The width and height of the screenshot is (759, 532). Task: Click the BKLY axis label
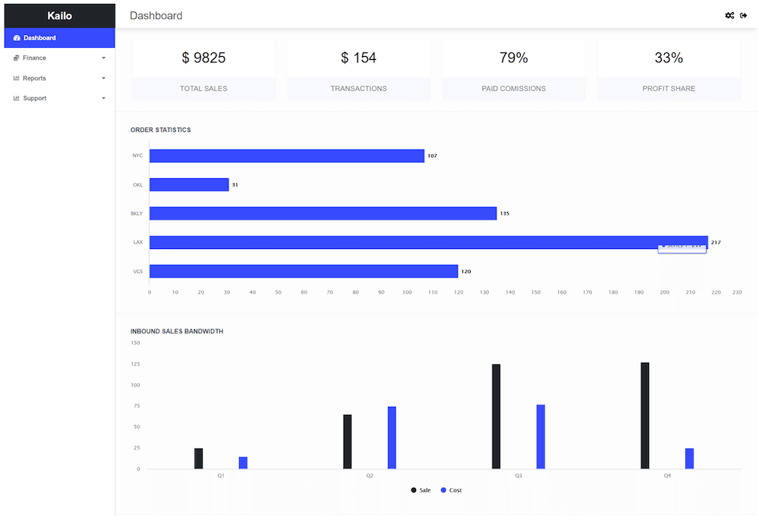coord(137,213)
